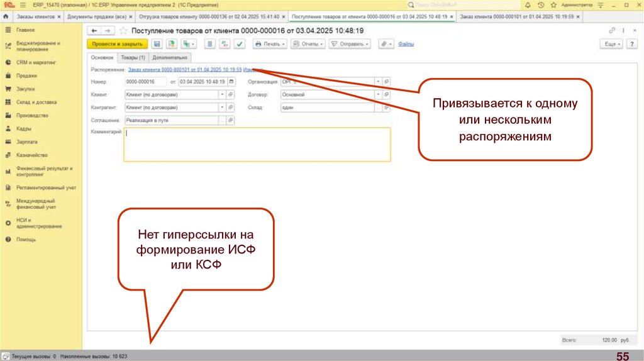644x361 pixels.
Task: Open the Договор field's linked record icon
Action: point(386,94)
